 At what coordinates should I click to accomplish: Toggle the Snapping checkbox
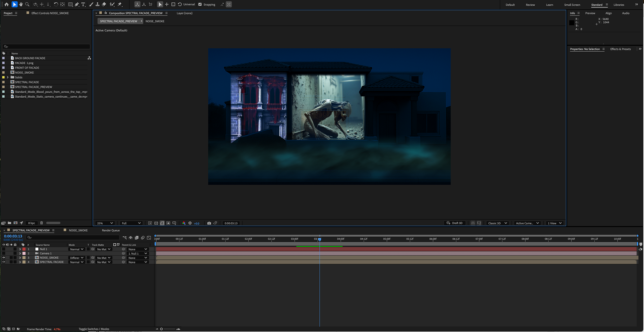pyautogui.click(x=200, y=4)
